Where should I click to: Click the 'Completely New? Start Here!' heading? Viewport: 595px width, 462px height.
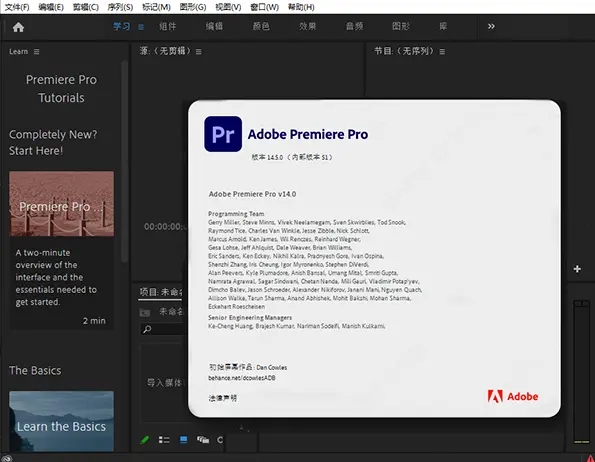click(x=53, y=142)
